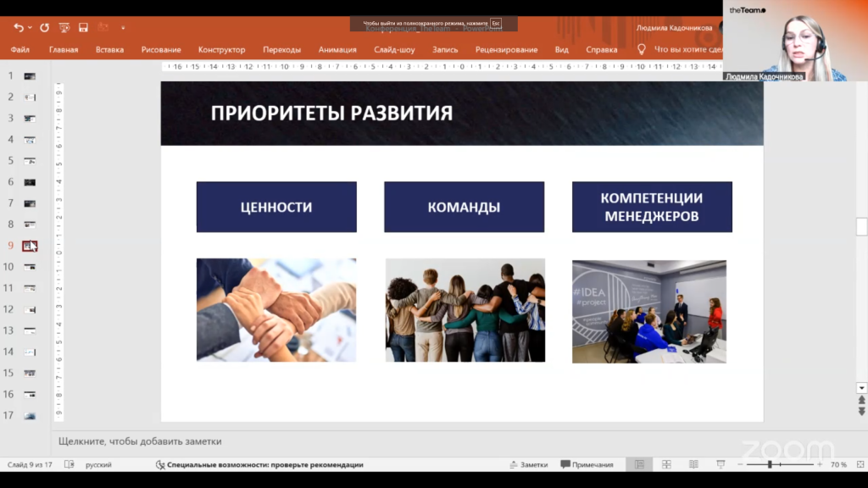The width and height of the screenshot is (868, 488).
Task: Click the 70 % zoom level
Action: [838, 465]
